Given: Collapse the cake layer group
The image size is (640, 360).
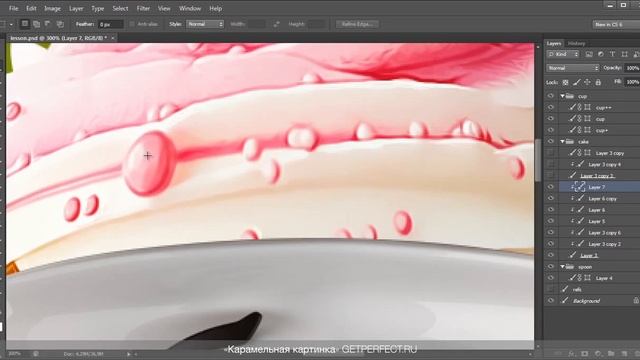Looking at the screenshot, I should (562, 141).
